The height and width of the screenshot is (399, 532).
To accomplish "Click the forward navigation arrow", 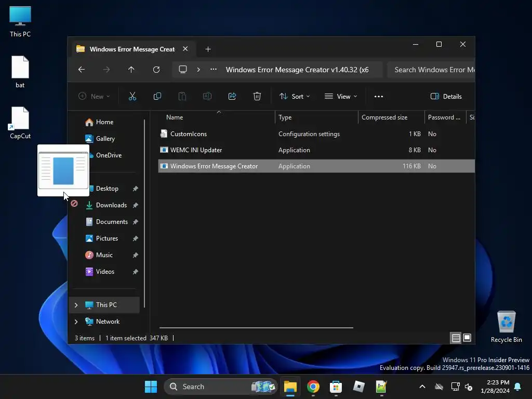I will pos(107,70).
